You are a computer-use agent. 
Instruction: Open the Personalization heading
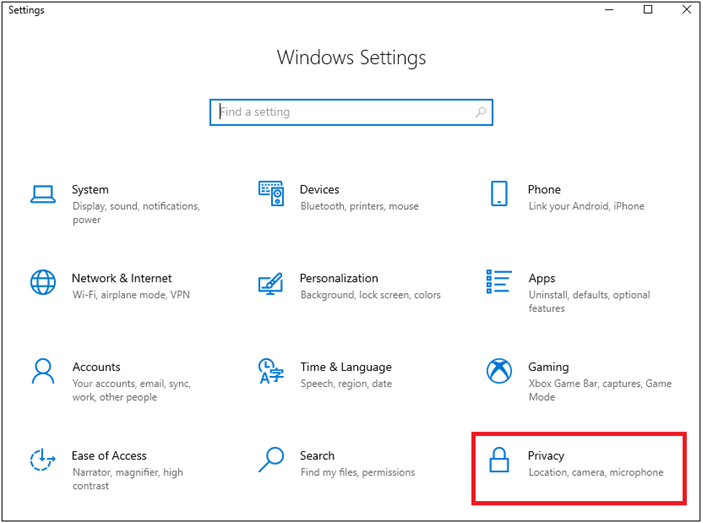[339, 278]
